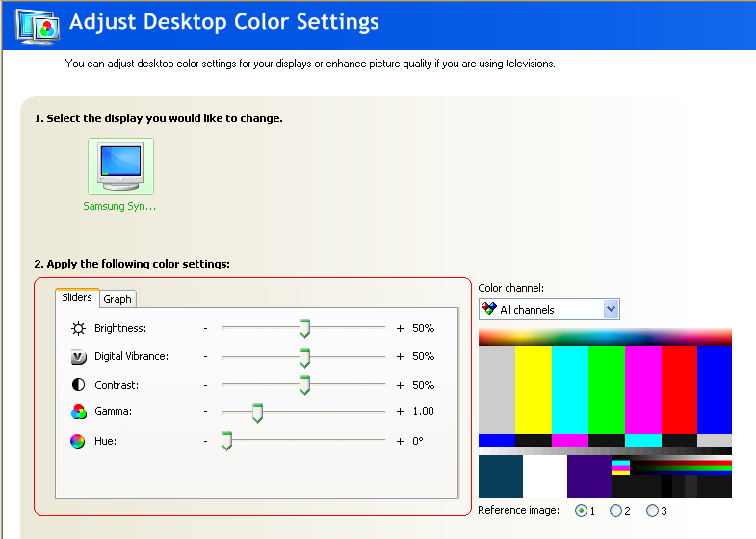Click the color bars reference image
The image size is (756, 539).
tap(605, 413)
